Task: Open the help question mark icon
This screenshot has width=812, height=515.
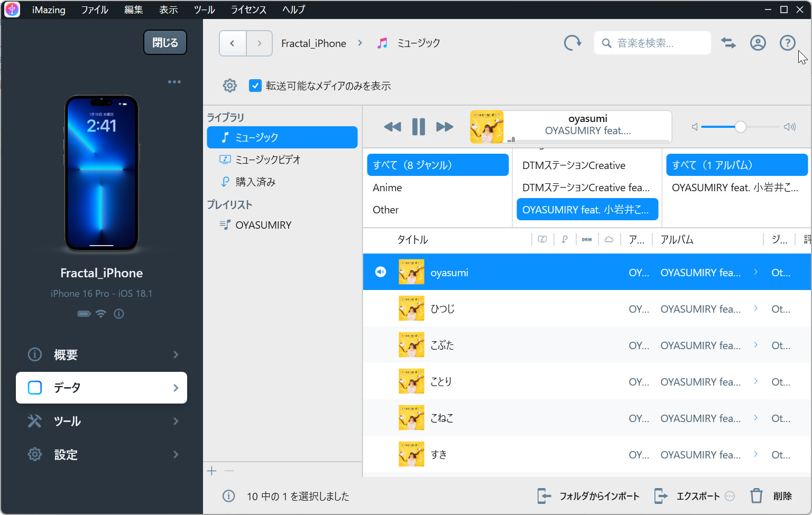Action: click(x=788, y=43)
